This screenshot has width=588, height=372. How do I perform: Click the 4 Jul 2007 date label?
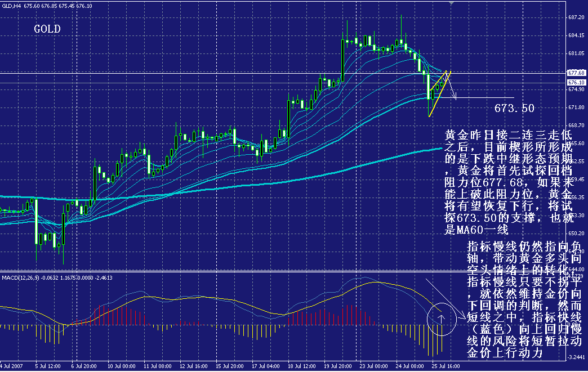tap(11, 366)
